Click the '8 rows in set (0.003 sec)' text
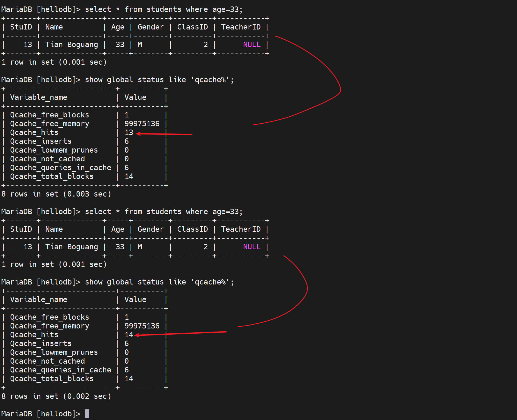The height and width of the screenshot is (420, 517). click(x=56, y=194)
